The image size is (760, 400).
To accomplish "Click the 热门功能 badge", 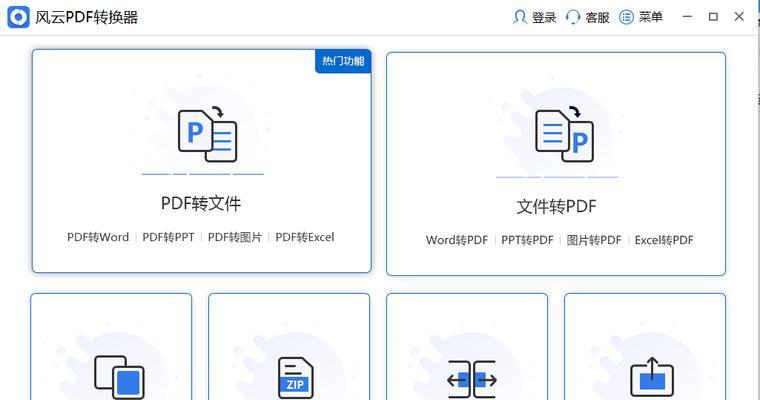I will click(x=343, y=61).
